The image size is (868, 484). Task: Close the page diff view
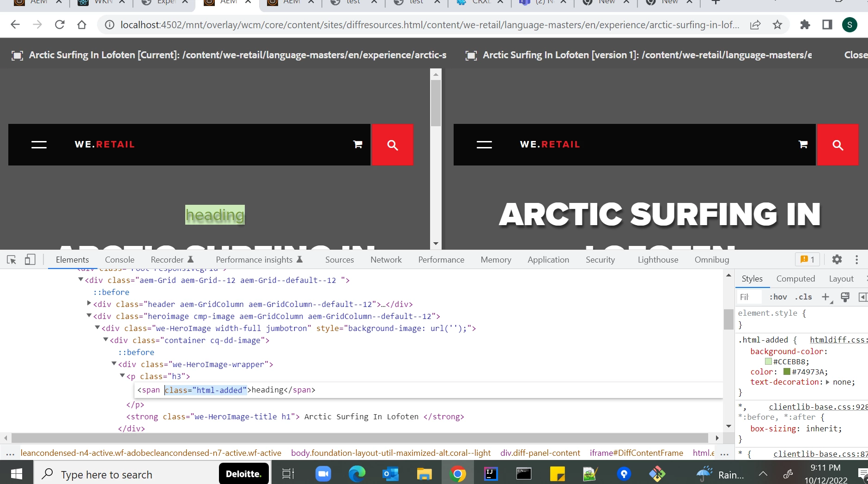[856, 55]
